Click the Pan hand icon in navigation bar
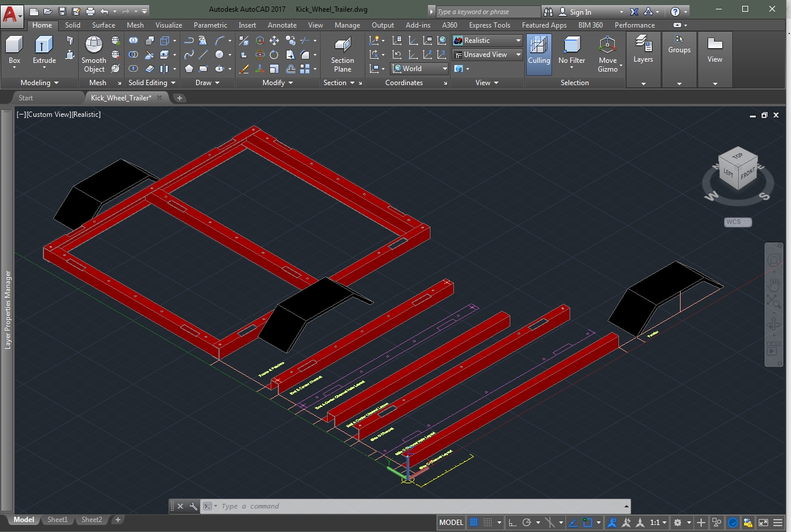The image size is (791, 532). [x=774, y=285]
